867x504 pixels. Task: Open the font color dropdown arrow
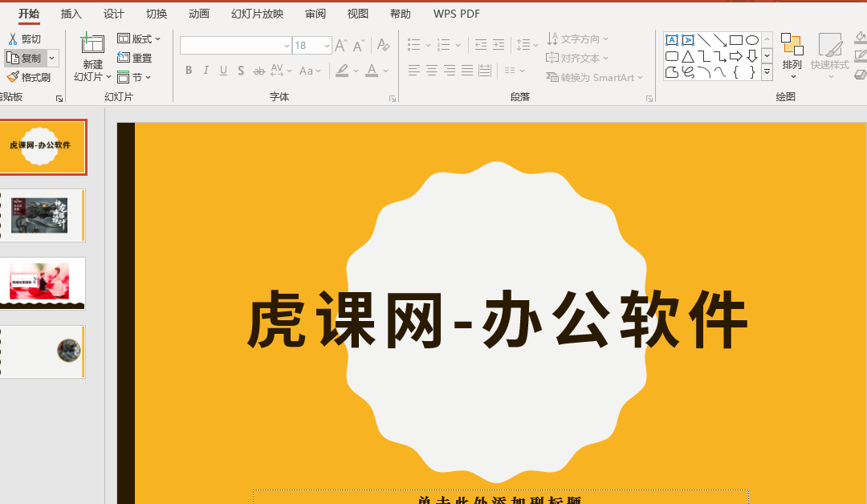coord(386,71)
